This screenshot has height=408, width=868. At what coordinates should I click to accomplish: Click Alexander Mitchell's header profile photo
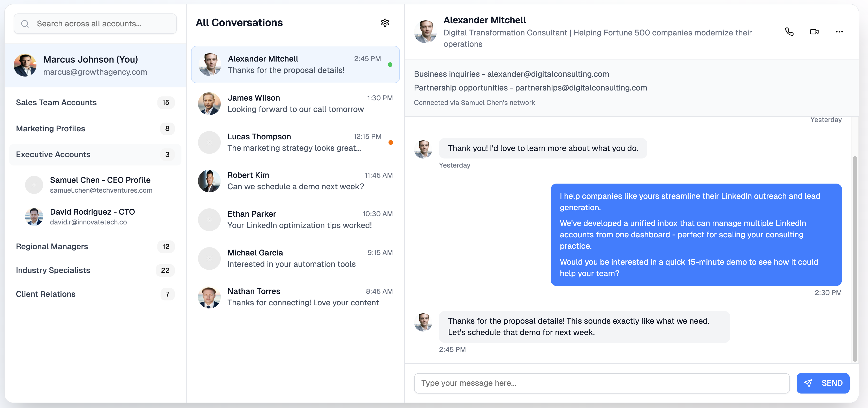(x=425, y=32)
